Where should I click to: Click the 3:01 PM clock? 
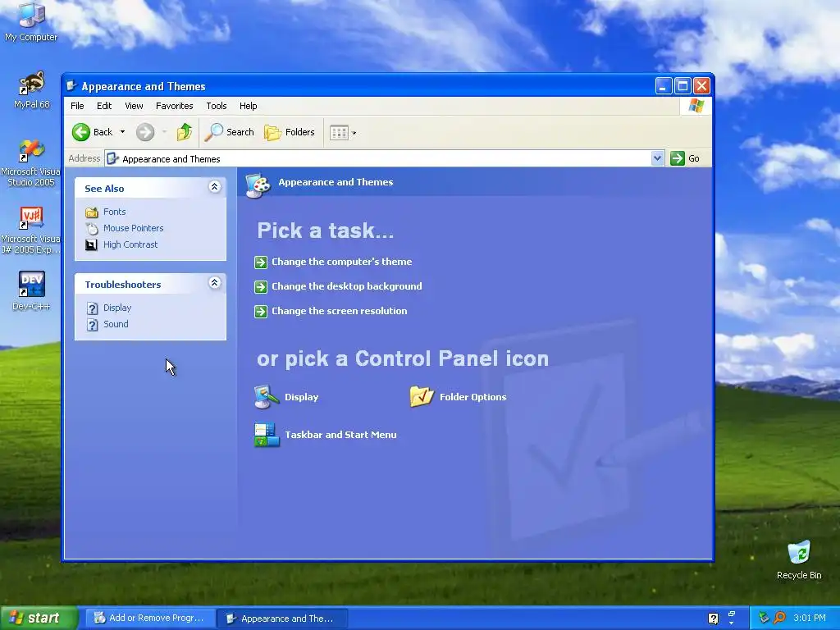point(810,618)
